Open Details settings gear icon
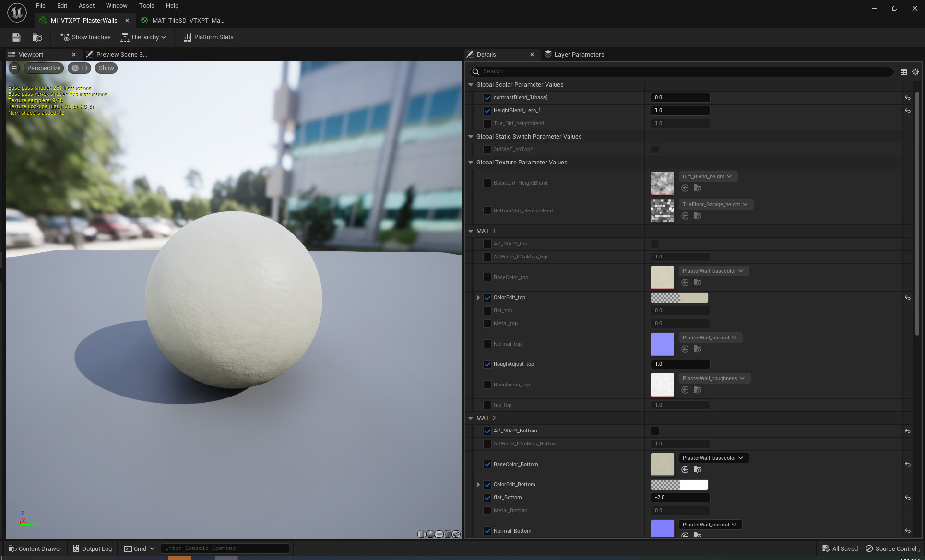 click(915, 72)
